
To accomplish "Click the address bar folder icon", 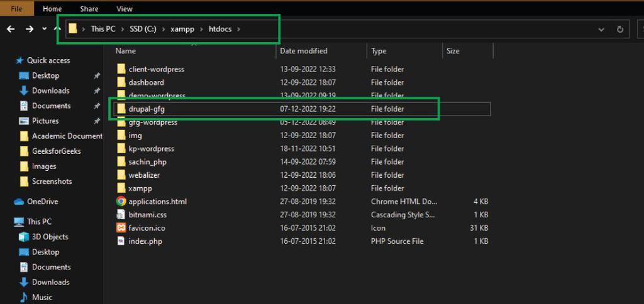I will coord(73,29).
